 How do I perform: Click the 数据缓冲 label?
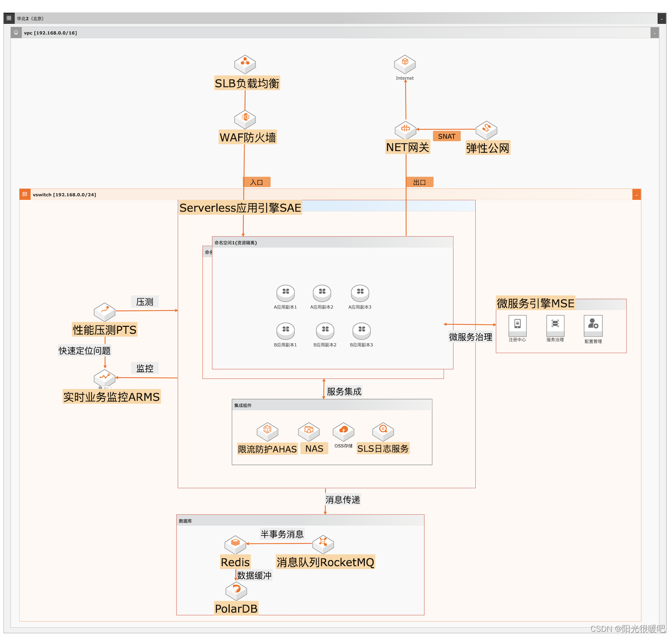254,575
